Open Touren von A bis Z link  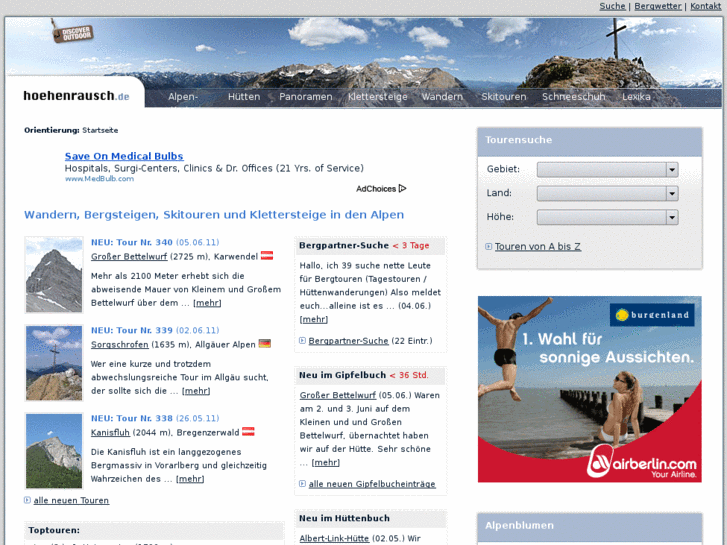(537, 246)
